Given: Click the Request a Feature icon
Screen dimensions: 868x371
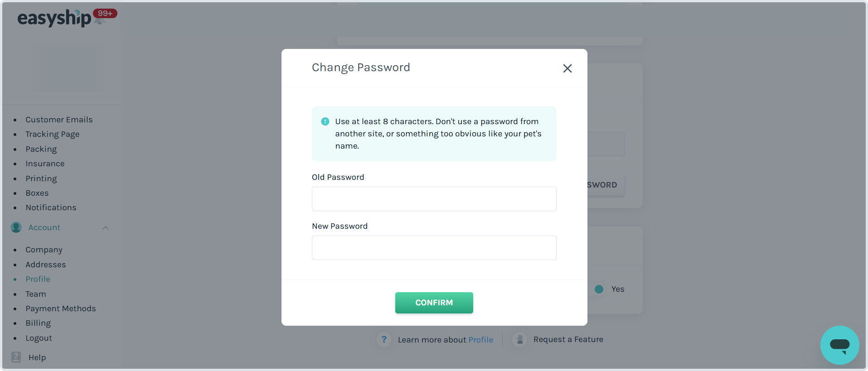Looking at the screenshot, I should 519,339.
